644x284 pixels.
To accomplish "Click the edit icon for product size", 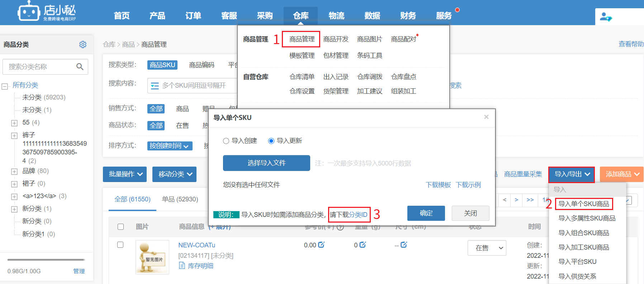I will [404, 245].
